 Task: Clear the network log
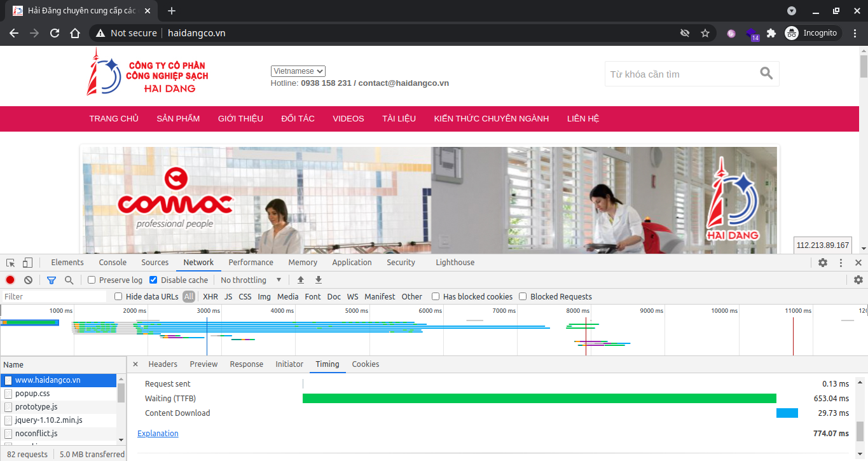coord(28,280)
